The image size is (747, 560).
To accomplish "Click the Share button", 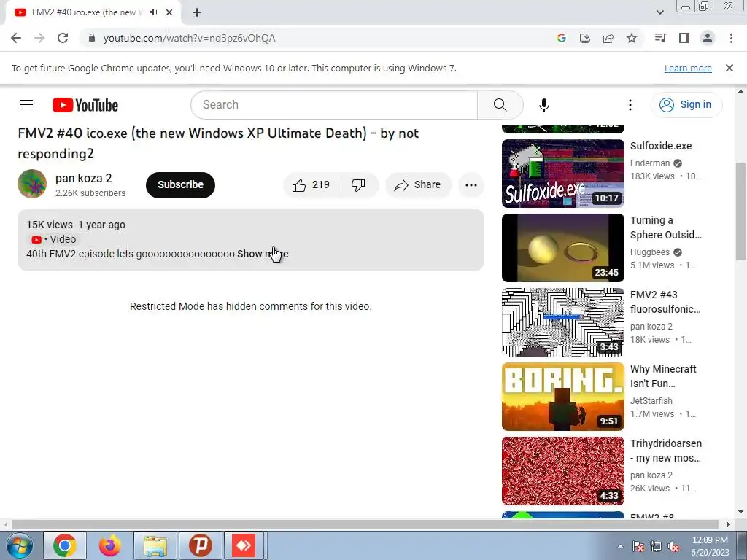I will tap(418, 184).
